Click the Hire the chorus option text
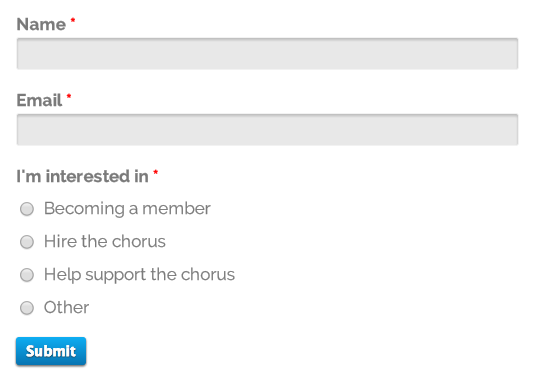 coord(105,241)
